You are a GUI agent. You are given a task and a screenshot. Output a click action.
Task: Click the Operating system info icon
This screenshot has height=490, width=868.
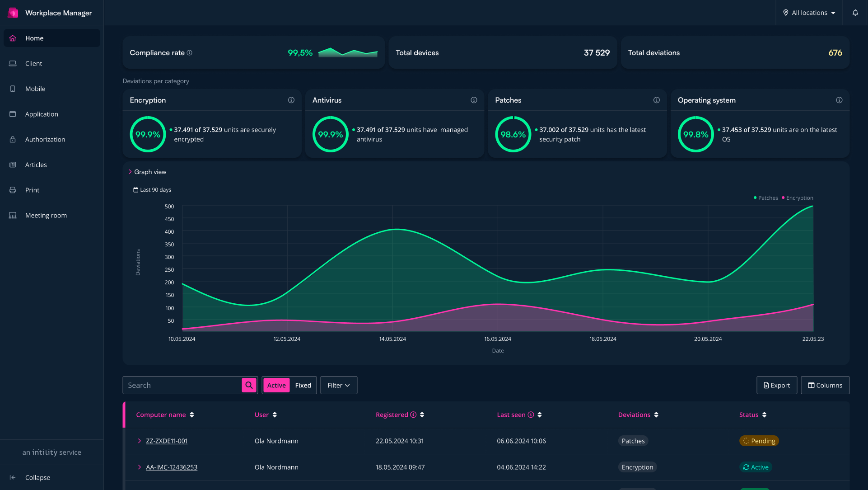click(x=839, y=100)
